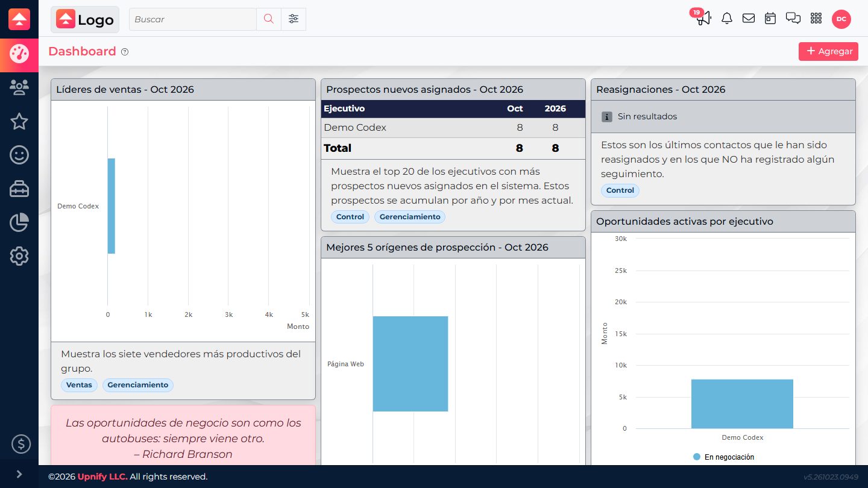The height and width of the screenshot is (488, 868).
Task: Open the chat bubbles icon
Action: tap(793, 19)
